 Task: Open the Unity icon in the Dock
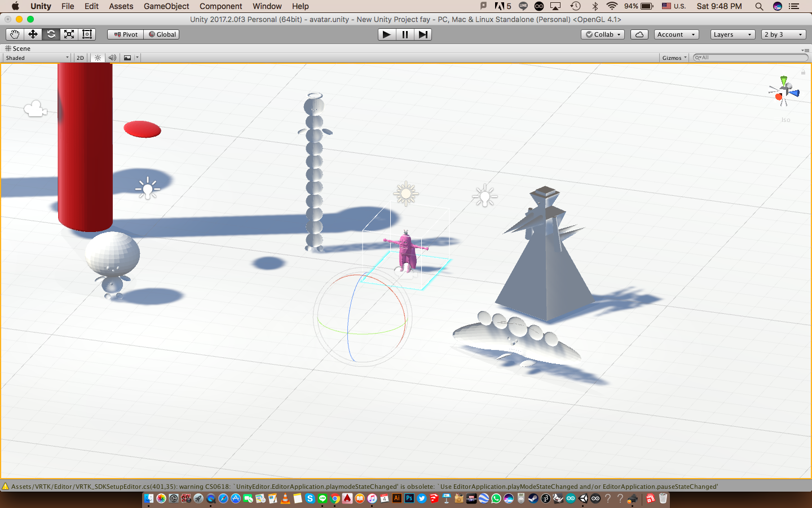pyautogui.click(x=583, y=498)
